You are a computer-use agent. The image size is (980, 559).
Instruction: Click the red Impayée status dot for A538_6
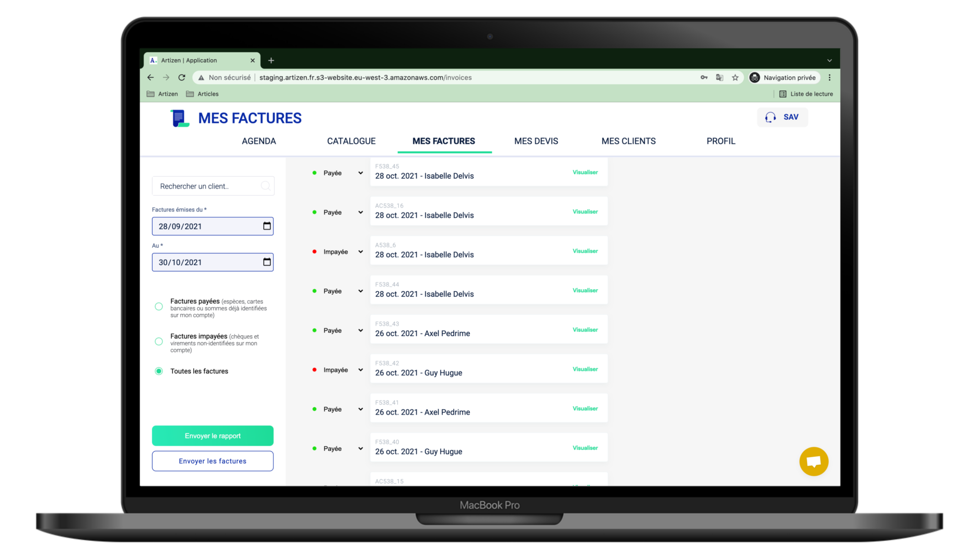coord(314,252)
